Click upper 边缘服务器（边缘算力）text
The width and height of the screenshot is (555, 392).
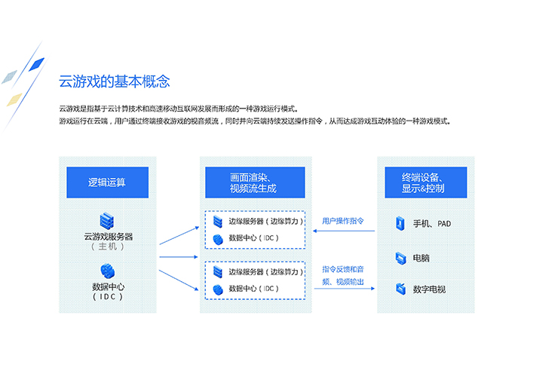266,222
